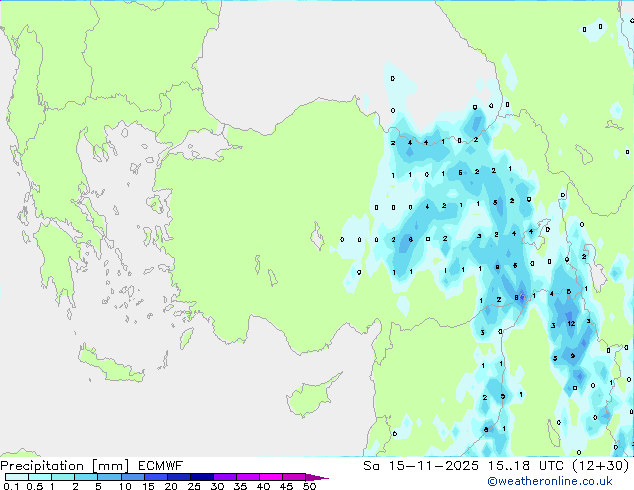The height and width of the screenshot is (490, 634).
Task: Click the 2–5 mm legend swatch
Action: 86,477
